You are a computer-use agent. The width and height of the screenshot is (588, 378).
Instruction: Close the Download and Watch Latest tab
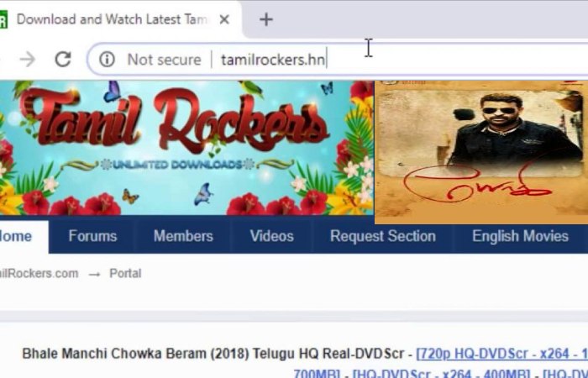(224, 19)
